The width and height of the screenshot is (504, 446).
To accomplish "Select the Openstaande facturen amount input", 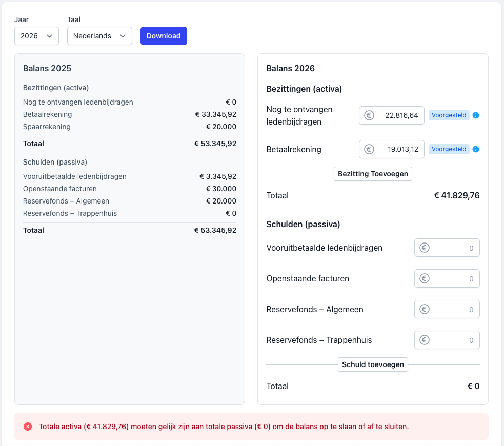I will [451, 278].
